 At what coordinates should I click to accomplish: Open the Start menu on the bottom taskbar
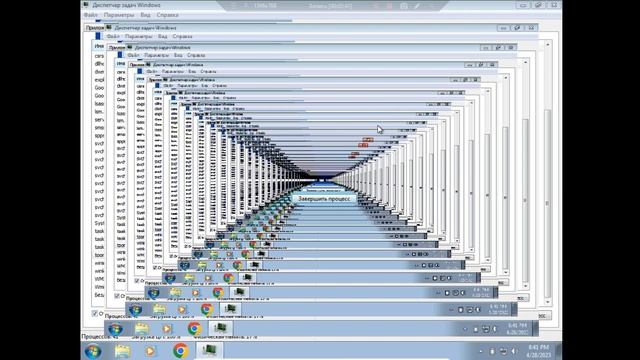[93, 351]
